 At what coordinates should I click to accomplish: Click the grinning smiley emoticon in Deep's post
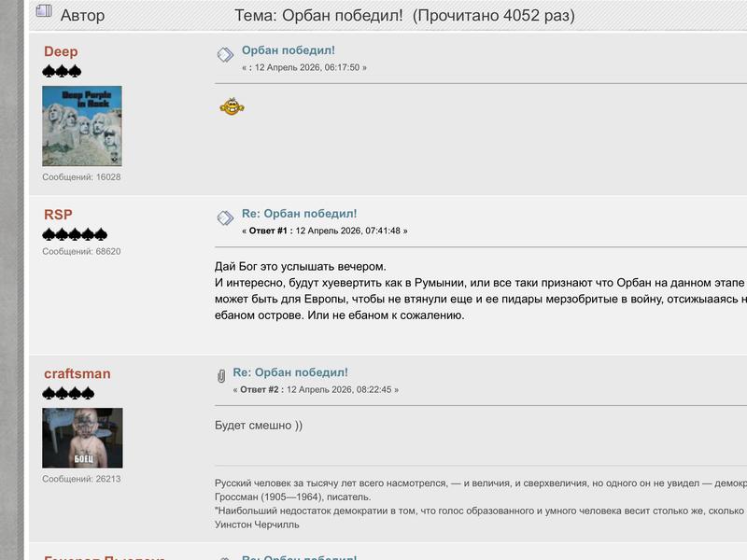click(x=232, y=106)
